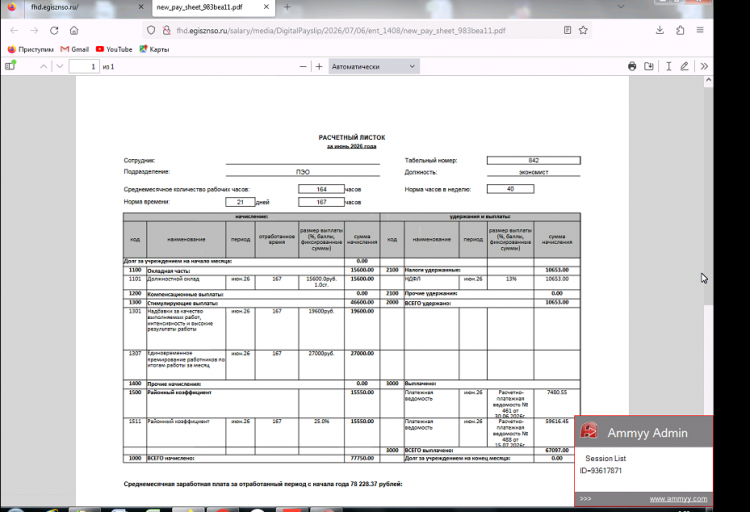
Task: Open the Автоматически zoom dropdown
Action: 374,67
